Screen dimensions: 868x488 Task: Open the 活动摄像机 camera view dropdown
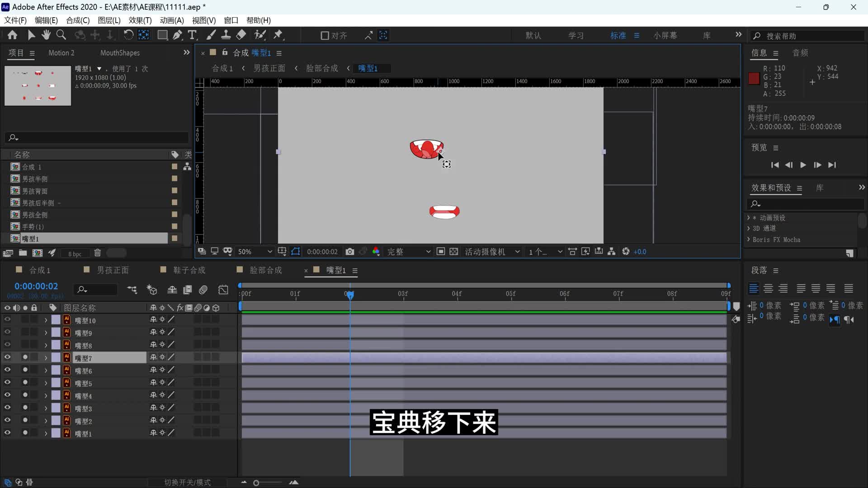click(492, 252)
